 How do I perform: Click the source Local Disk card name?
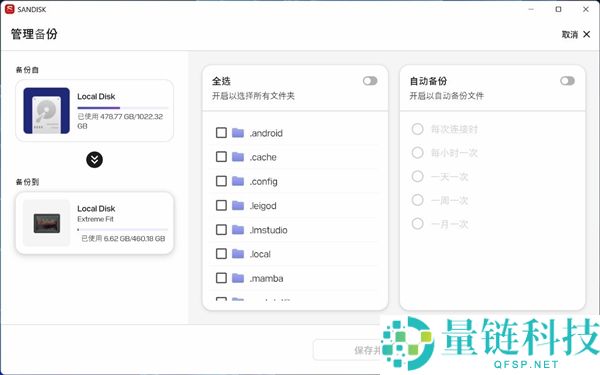click(96, 96)
